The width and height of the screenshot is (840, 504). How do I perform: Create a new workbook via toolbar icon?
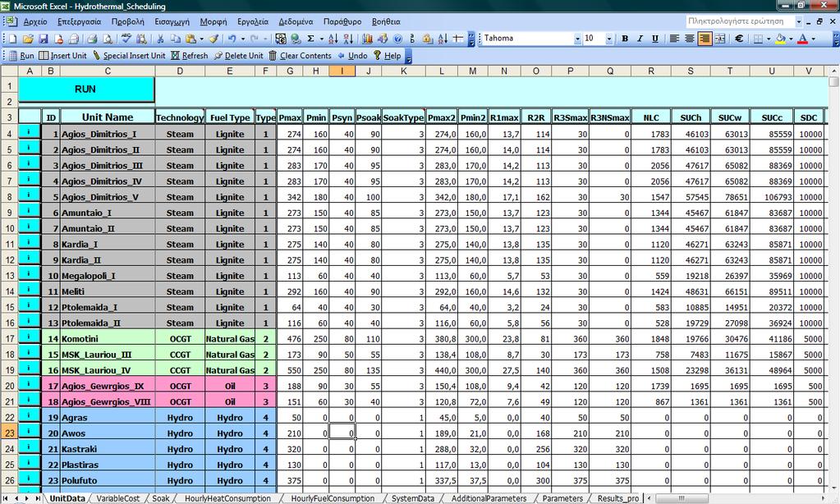tap(13, 39)
